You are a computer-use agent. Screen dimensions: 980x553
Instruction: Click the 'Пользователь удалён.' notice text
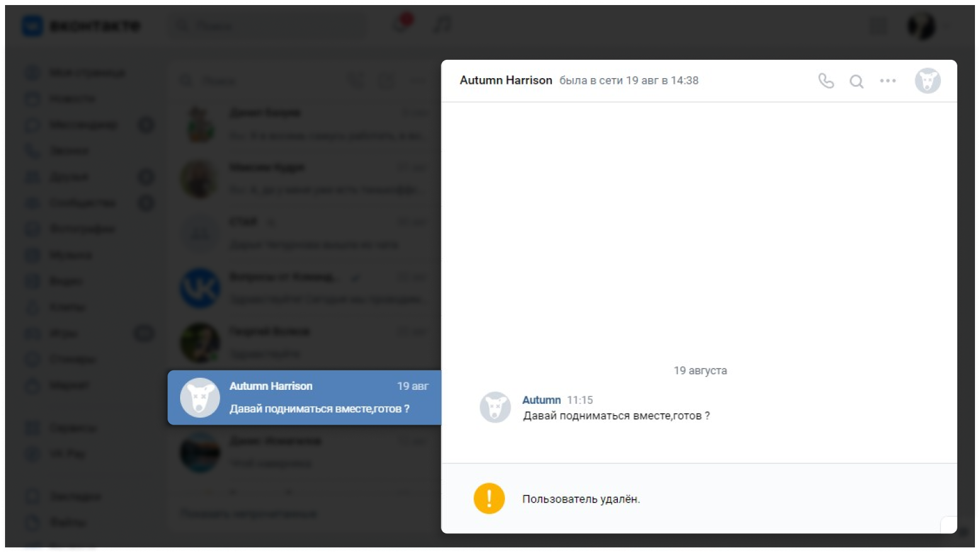pos(581,499)
